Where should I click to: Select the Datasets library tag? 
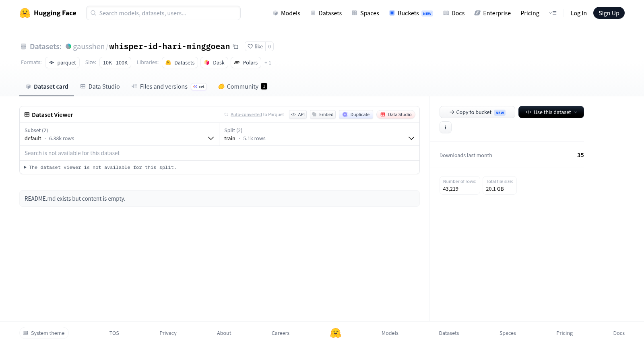(x=180, y=62)
